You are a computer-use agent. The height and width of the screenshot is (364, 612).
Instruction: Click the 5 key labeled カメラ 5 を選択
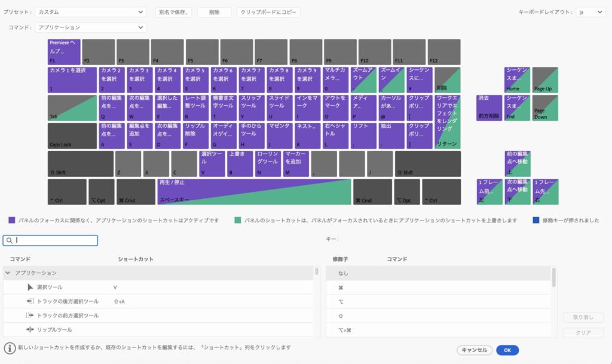[195, 80]
